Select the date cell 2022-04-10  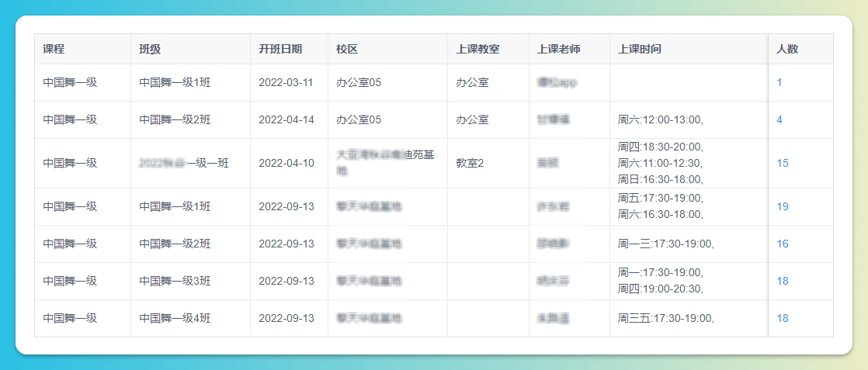286,163
